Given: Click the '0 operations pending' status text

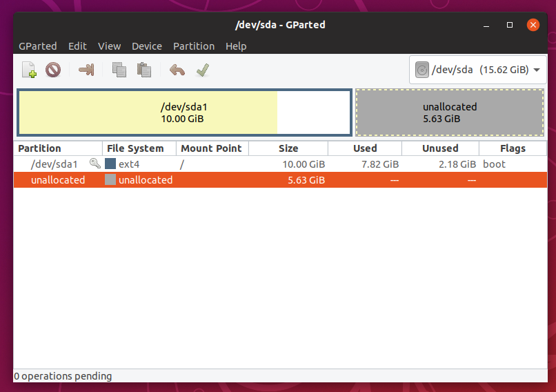Looking at the screenshot, I should coord(63,376).
